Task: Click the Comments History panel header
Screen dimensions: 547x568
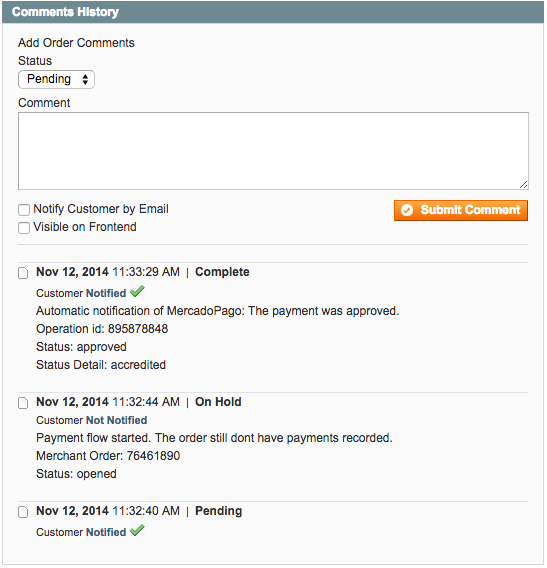Action: click(273, 12)
